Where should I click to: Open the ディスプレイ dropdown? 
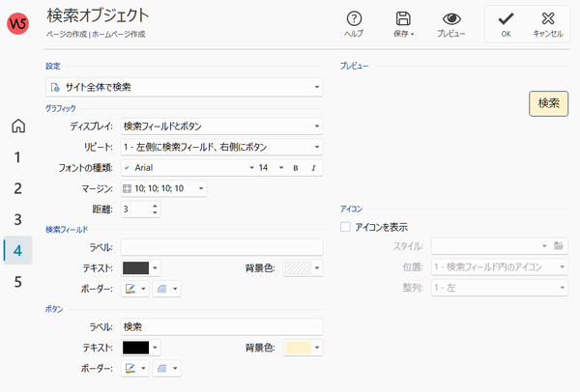221,126
